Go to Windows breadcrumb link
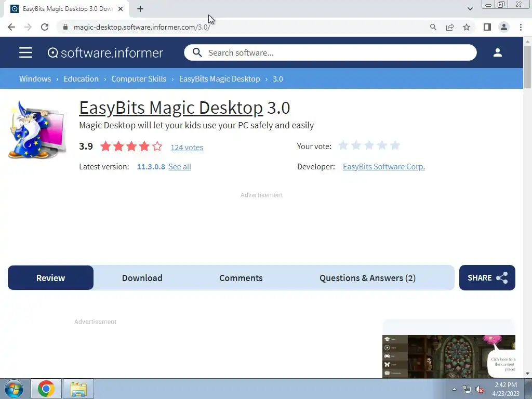This screenshot has height=399, width=532. (35, 79)
